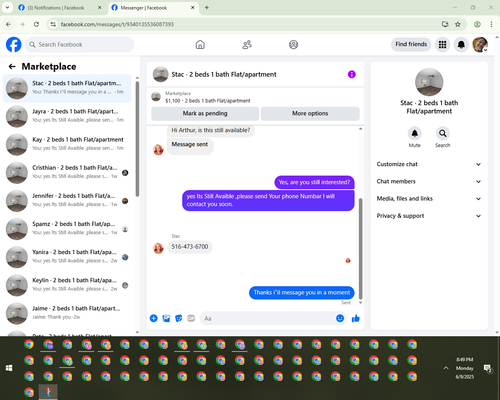Open more actions plus icon in composer
Image resolution: width=500 pixels, height=400 pixels.
coord(153,318)
